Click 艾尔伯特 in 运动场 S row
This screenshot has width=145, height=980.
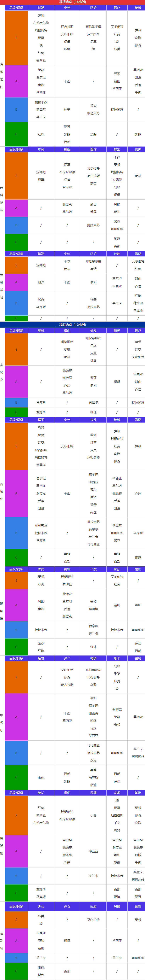93,920
